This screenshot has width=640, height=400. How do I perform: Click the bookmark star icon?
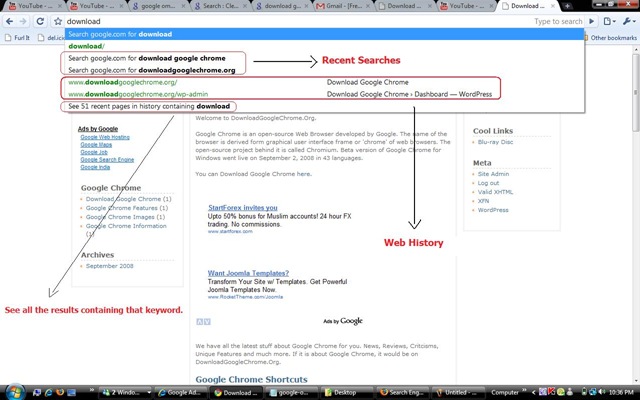click(58, 21)
